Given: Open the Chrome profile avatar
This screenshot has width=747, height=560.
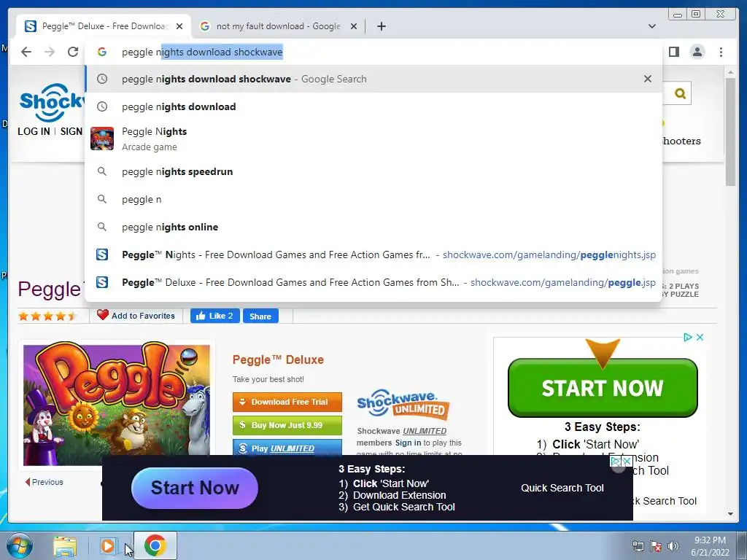Looking at the screenshot, I should coord(697,52).
